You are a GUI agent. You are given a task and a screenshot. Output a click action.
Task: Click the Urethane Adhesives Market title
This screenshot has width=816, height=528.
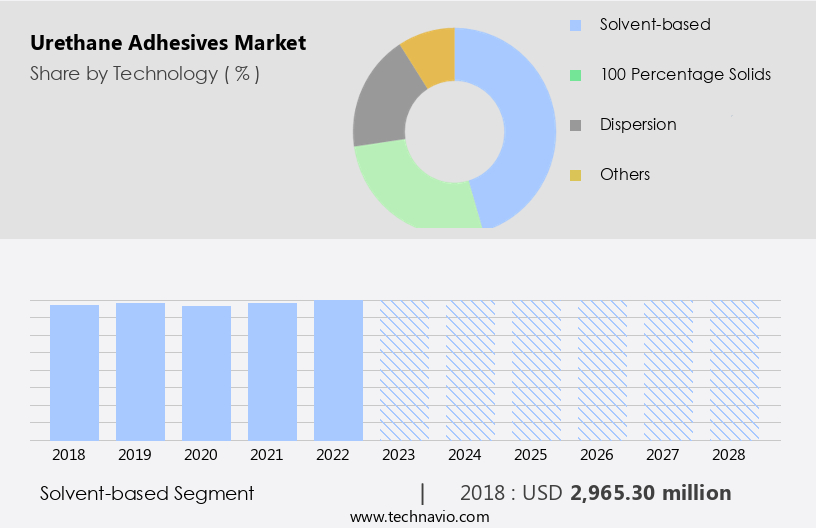coord(168,43)
